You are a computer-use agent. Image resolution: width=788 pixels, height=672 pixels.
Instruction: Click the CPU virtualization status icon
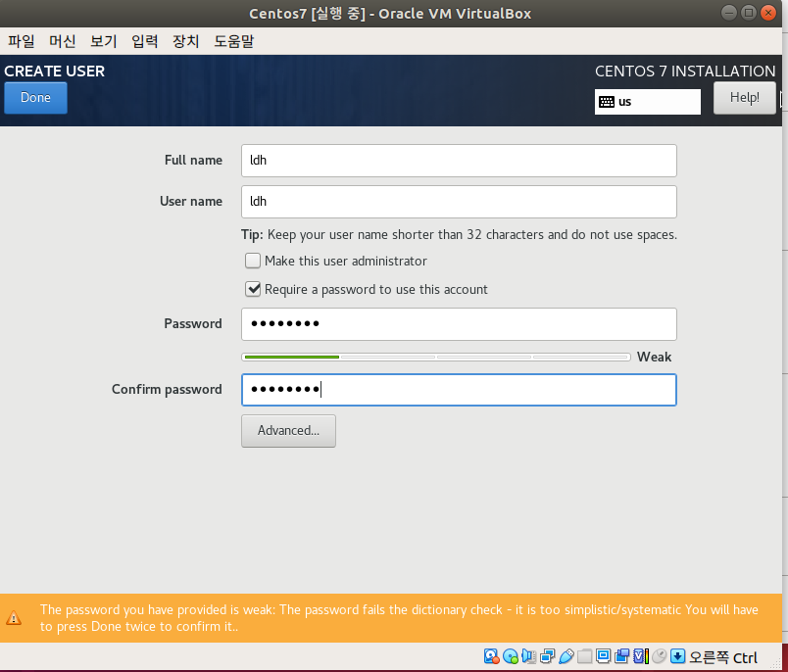640,656
